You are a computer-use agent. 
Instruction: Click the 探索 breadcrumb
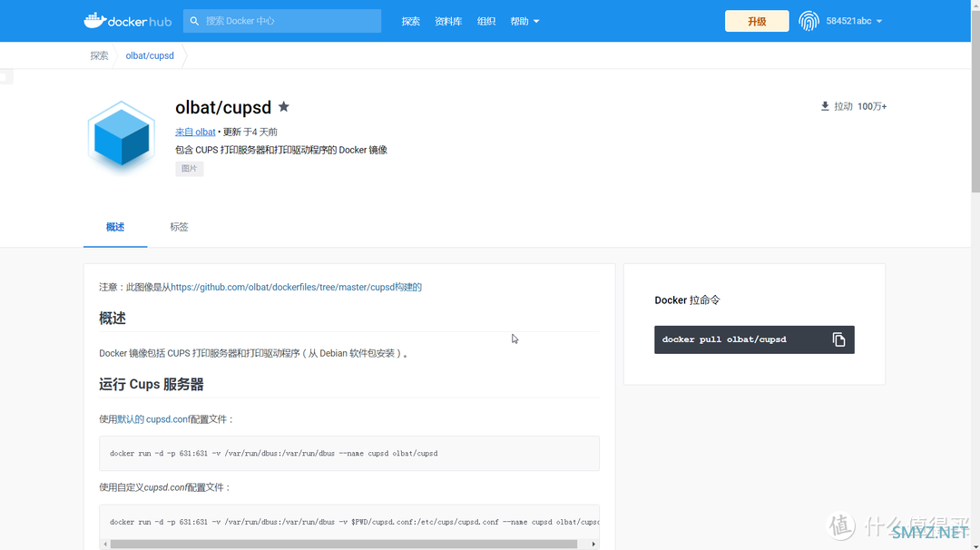point(99,55)
